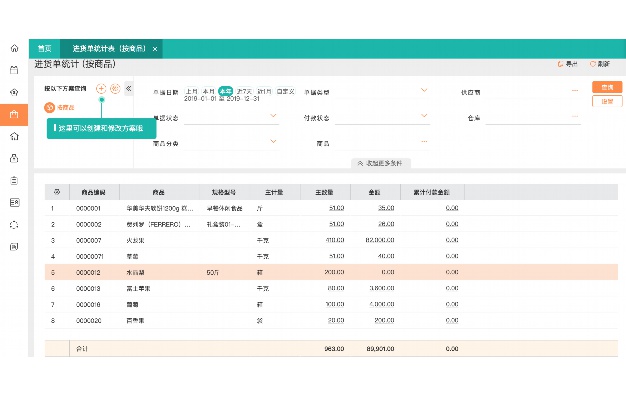
Task: Click the 金额 column header
Action: tap(374, 192)
